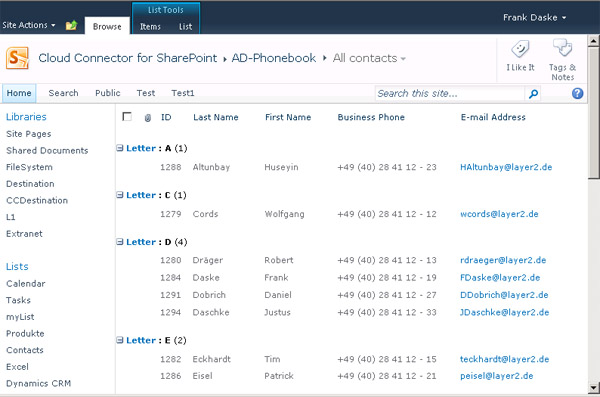Click the AD-Phonebook breadcrumb link
600x397 pixels.
click(274, 58)
